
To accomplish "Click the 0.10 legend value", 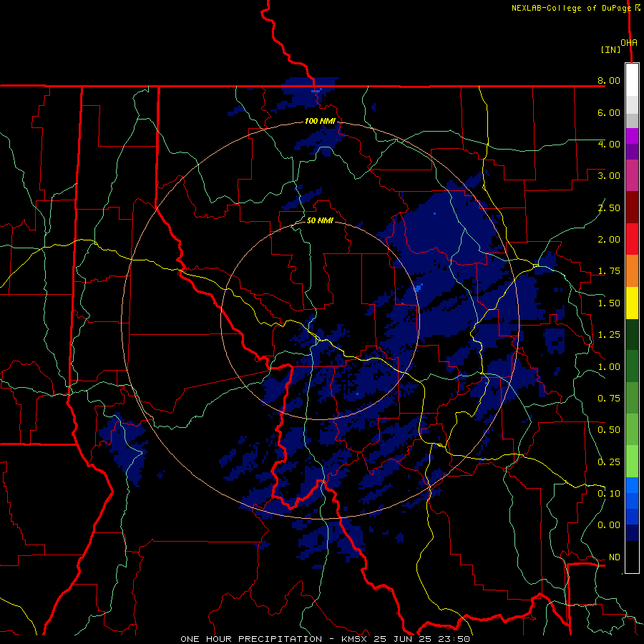I will (x=609, y=494).
